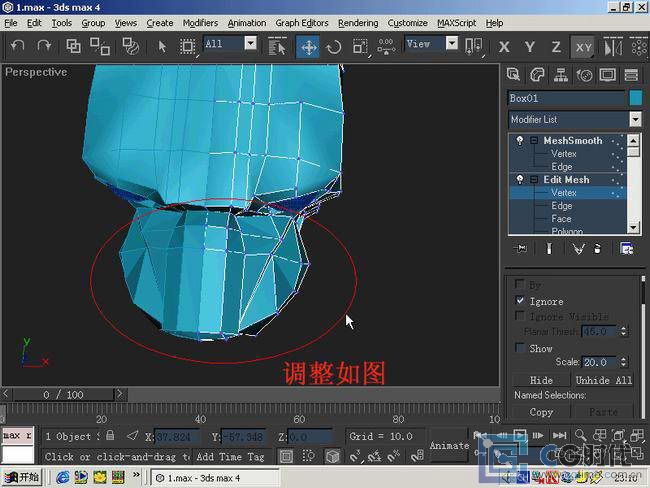650x488 pixels.
Task: Click the Redo arrow icon
Action: [44, 46]
